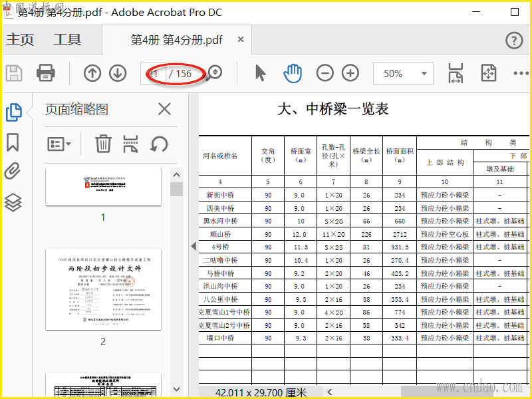Open the 50% zoom level dropdown
Image resolution: width=532 pixels, height=399 pixels.
[403, 74]
